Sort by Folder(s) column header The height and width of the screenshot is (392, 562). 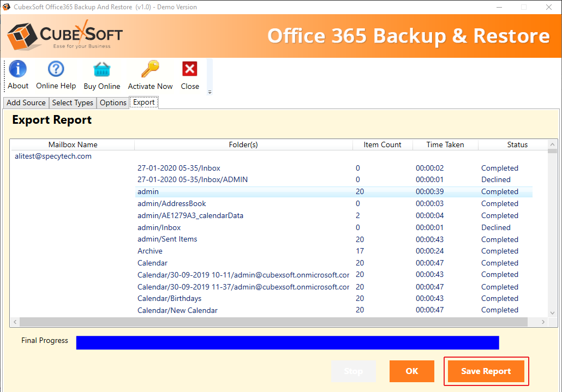click(243, 144)
